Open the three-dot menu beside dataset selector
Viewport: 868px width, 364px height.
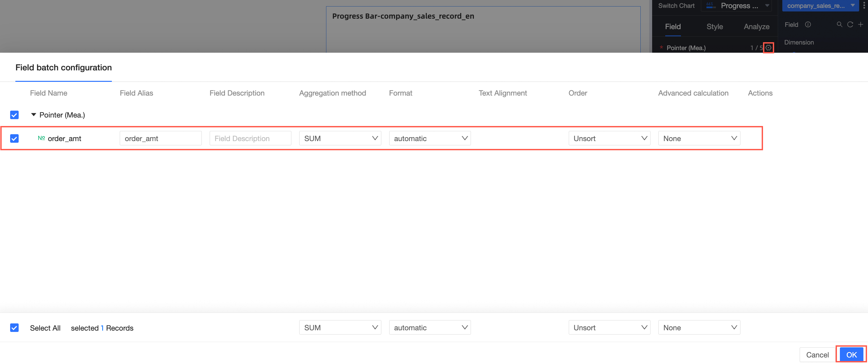(864, 5)
